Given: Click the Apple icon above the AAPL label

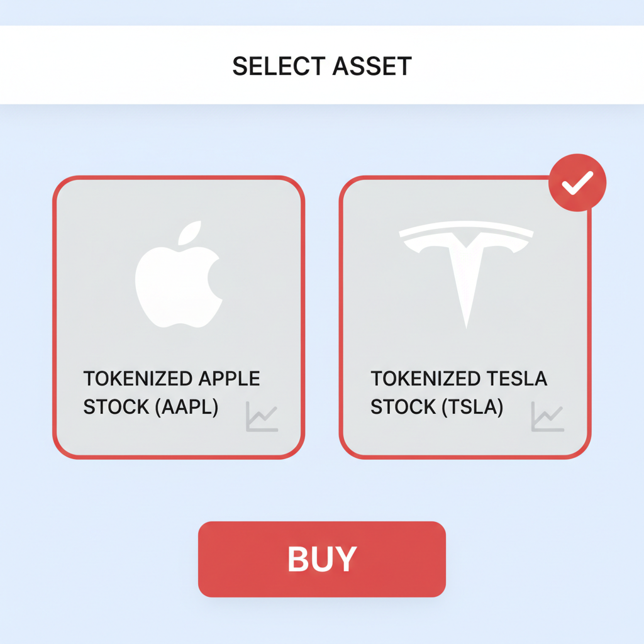Looking at the screenshot, I should 179,273.
